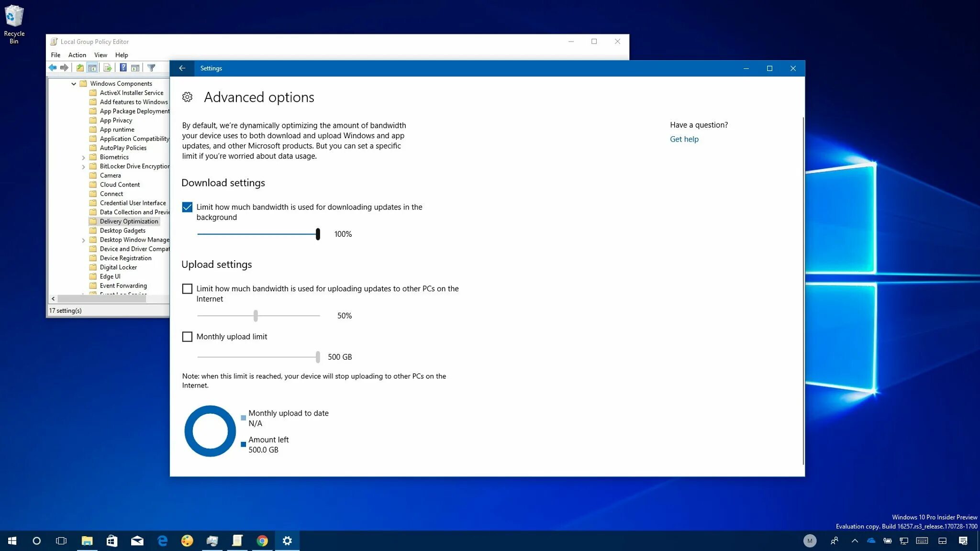Expand the Biometrics tree item

point(83,157)
